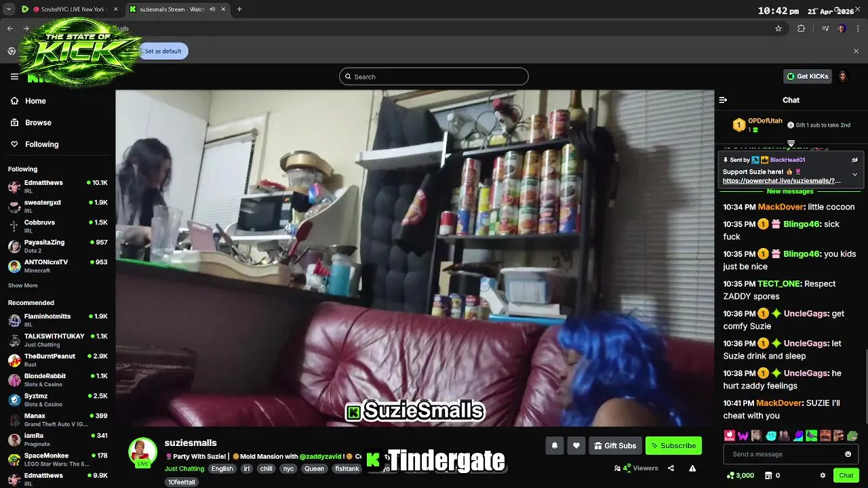Open Edmatthews 10.1K channel in Following
The width and height of the screenshot is (868, 488).
point(58,186)
